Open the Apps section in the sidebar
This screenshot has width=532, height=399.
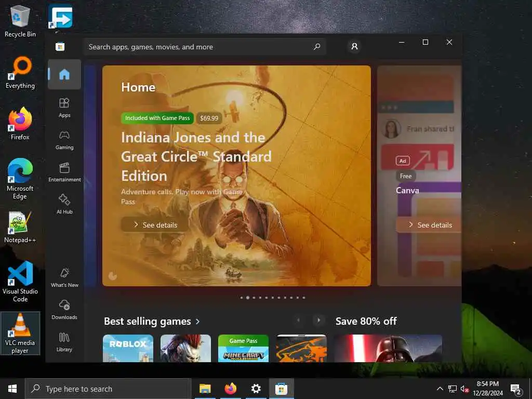tap(64, 108)
